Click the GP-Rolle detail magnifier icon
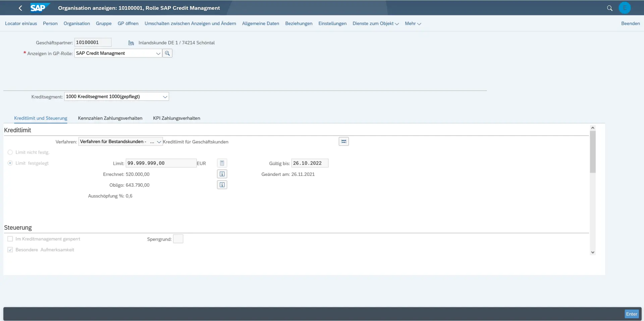Screen dimensions: 644x321 (x=167, y=53)
